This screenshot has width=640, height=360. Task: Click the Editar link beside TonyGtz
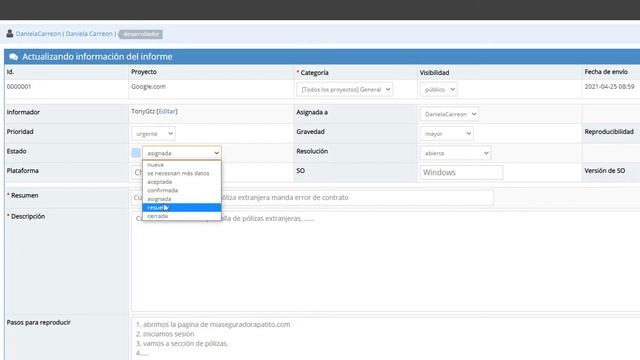[x=167, y=111]
